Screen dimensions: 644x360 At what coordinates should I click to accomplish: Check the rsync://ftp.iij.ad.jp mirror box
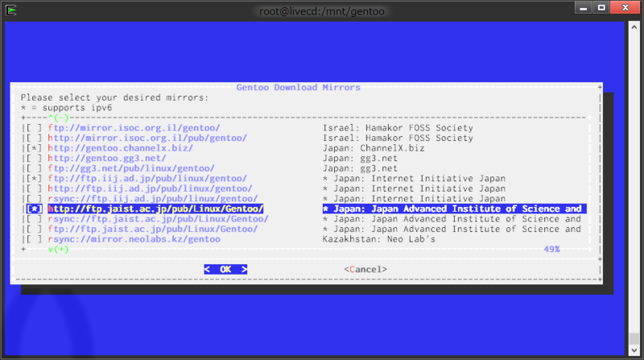(35, 199)
